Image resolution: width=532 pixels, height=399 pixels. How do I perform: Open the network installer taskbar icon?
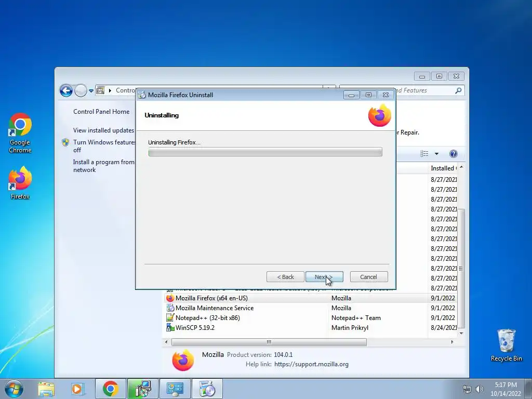pyautogui.click(x=143, y=389)
